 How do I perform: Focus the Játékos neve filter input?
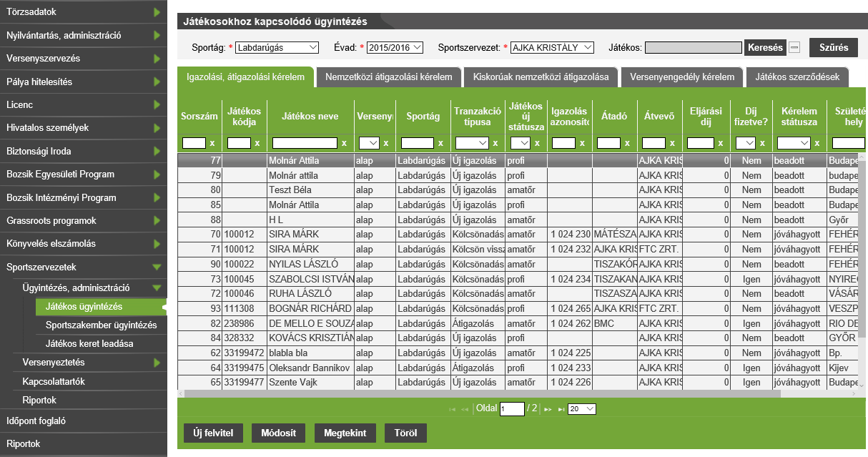pyautogui.click(x=305, y=143)
